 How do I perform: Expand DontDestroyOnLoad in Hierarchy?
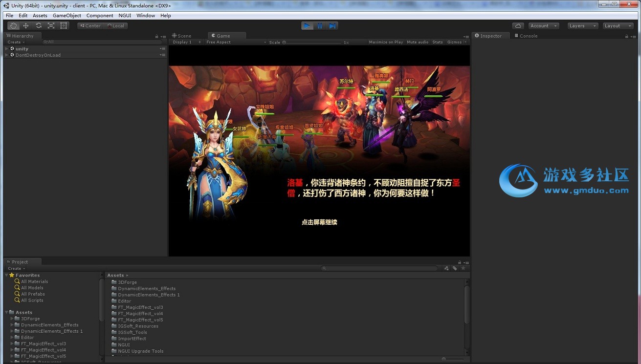[x=7, y=55]
